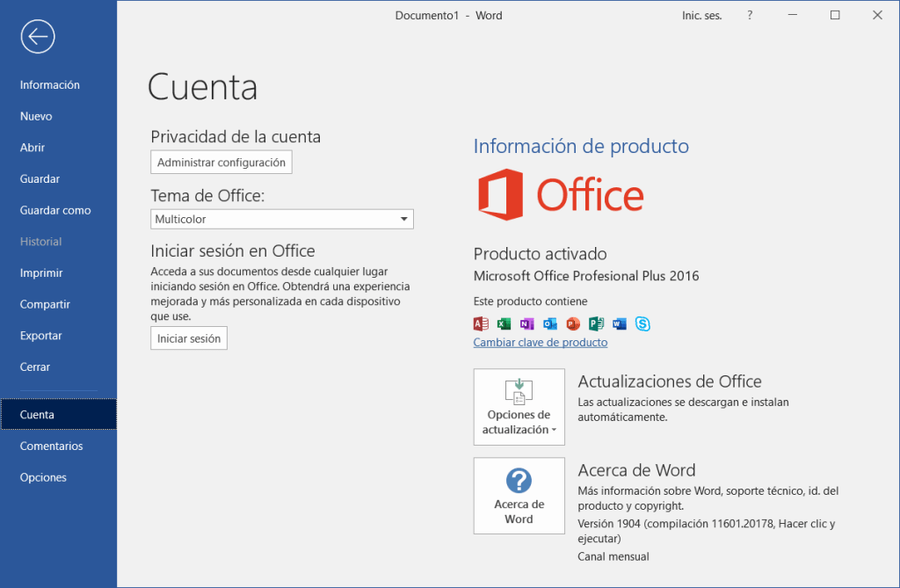Image resolution: width=900 pixels, height=588 pixels.
Task: Open the Imprimir section
Action: (40, 272)
